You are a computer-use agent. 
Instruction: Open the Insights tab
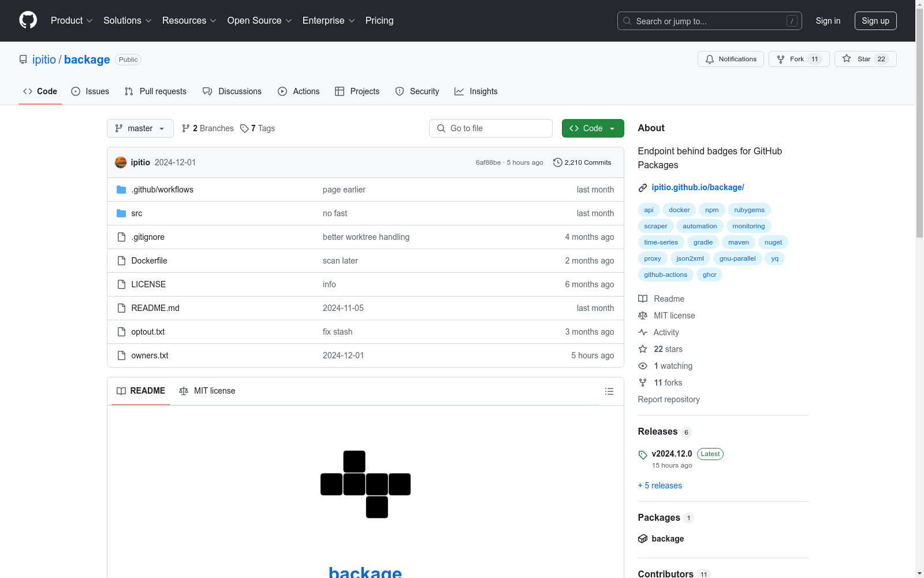point(476,91)
